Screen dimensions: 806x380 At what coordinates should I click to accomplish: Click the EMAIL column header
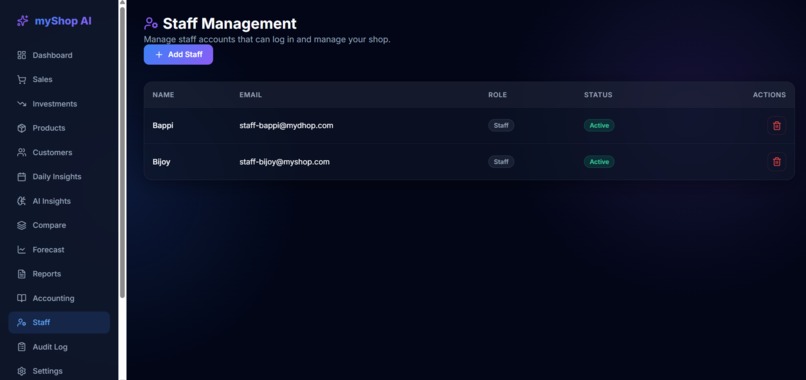[x=251, y=95]
